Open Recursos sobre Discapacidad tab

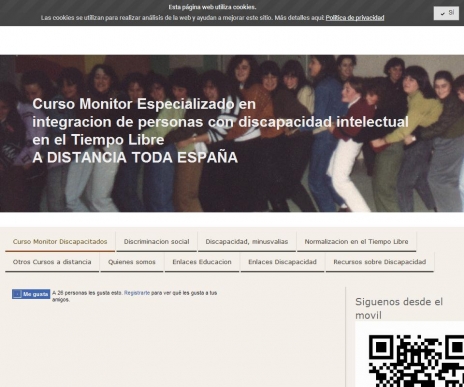pos(380,262)
